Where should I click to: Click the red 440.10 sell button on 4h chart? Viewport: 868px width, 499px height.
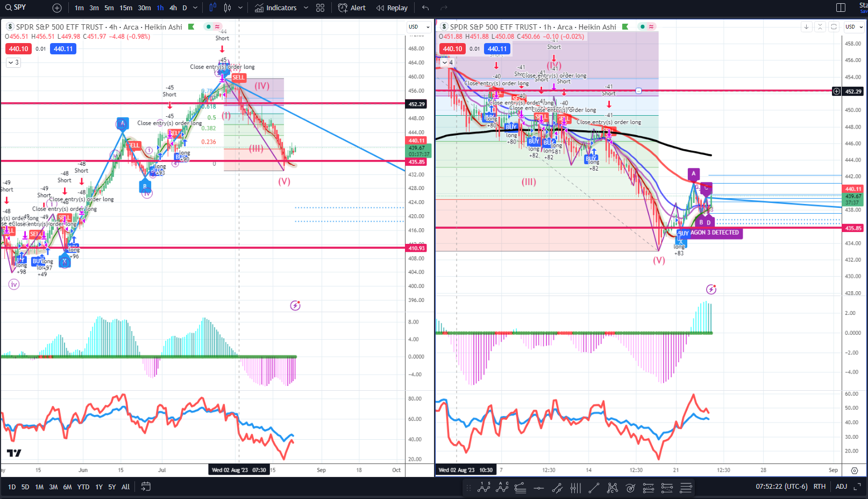click(18, 49)
